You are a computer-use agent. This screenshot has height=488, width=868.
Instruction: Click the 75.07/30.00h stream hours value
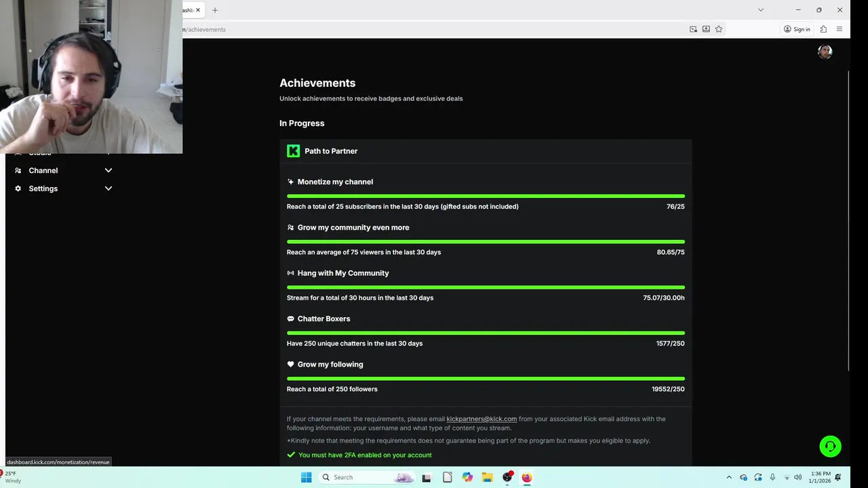(x=664, y=298)
